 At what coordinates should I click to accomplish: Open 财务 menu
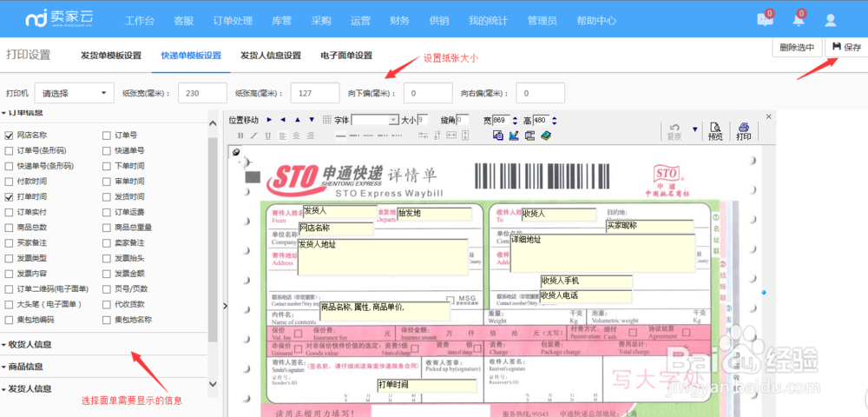point(399,21)
